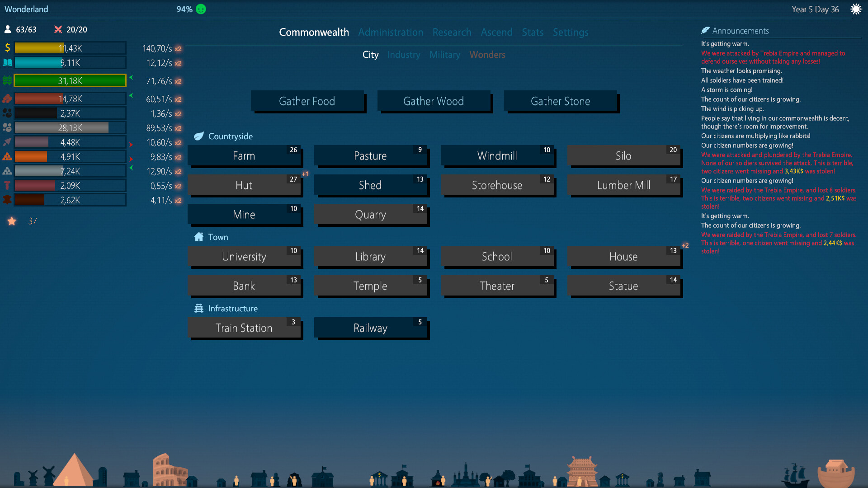868x488 pixels.
Task: Click the feather icon beside Announcements
Action: coord(705,31)
